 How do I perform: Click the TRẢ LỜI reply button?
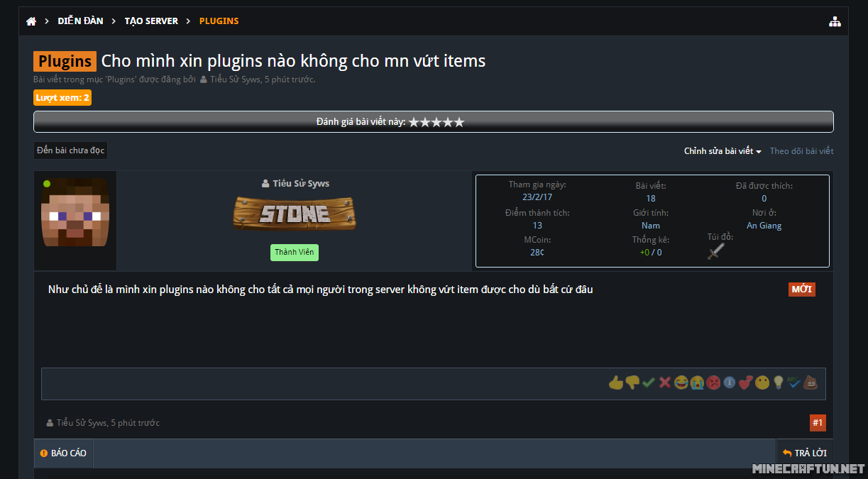point(804,453)
